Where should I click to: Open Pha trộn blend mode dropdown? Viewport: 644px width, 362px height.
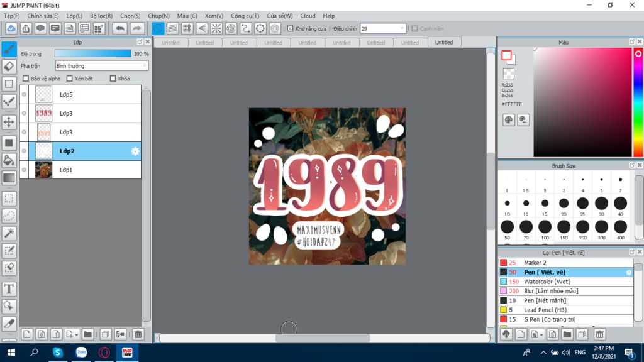click(x=102, y=65)
